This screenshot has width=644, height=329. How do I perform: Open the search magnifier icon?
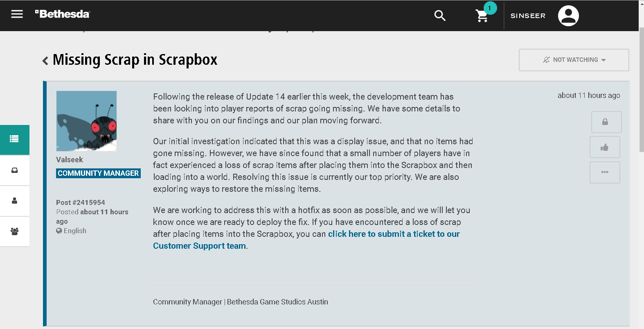tap(440, 16)
